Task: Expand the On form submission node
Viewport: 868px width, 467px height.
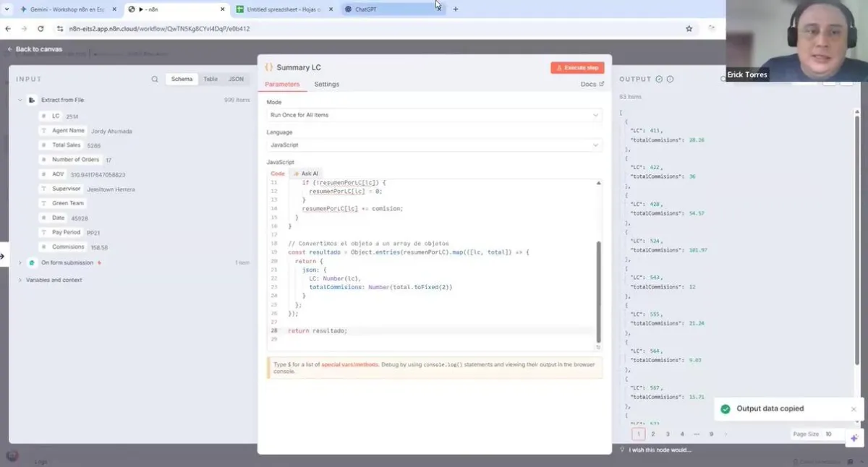Action: [x=20, y=262]
